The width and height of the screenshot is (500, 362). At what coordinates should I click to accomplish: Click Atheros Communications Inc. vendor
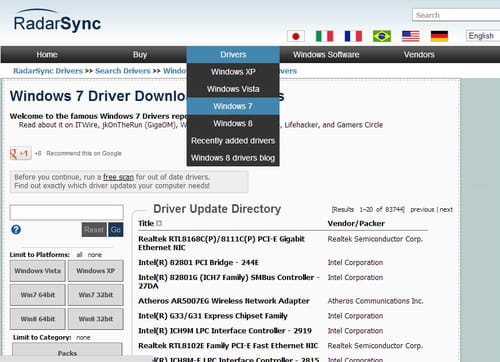coord(375,301)
